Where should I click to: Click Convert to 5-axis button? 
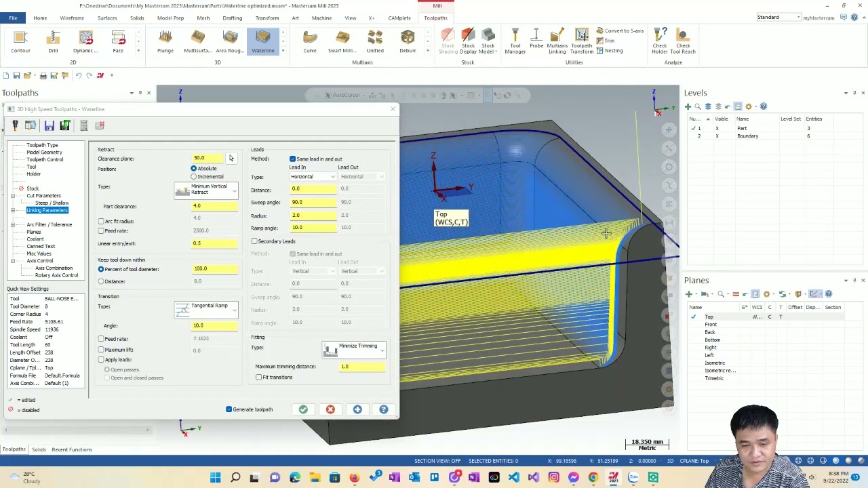click(620, 31)
